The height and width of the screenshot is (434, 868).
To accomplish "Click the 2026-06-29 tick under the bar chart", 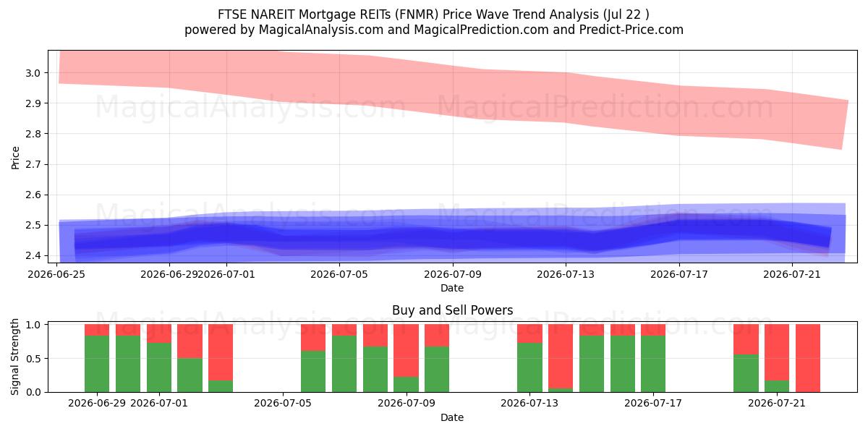I will [x=97, y=404].
